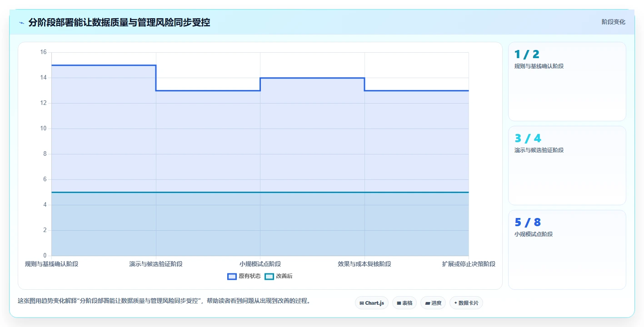Click the 3 / 4 number in second card
Image resolution: width=644 pixels, height=327 pixels.
coord(528,139)
